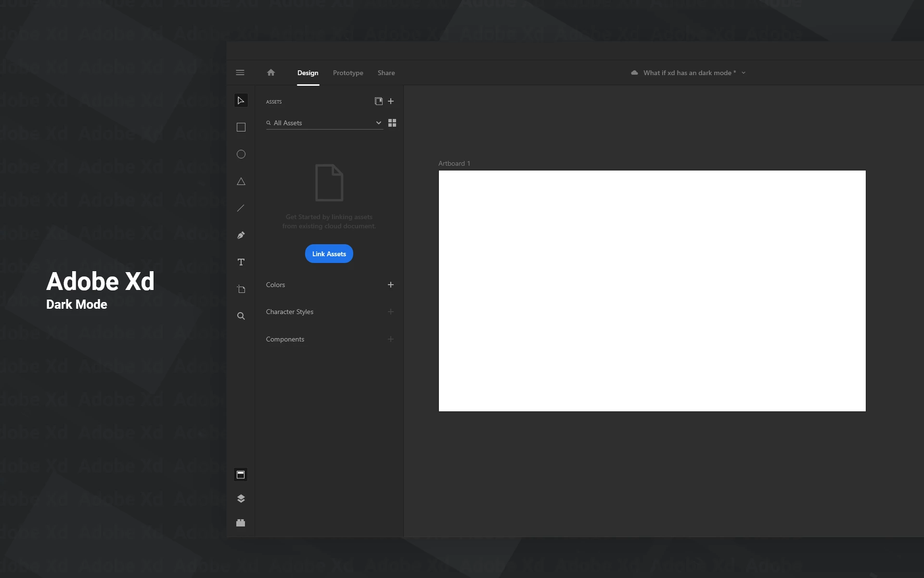Open the Layers panel icon
Screen dimensions: 924x578
point(241,499)
